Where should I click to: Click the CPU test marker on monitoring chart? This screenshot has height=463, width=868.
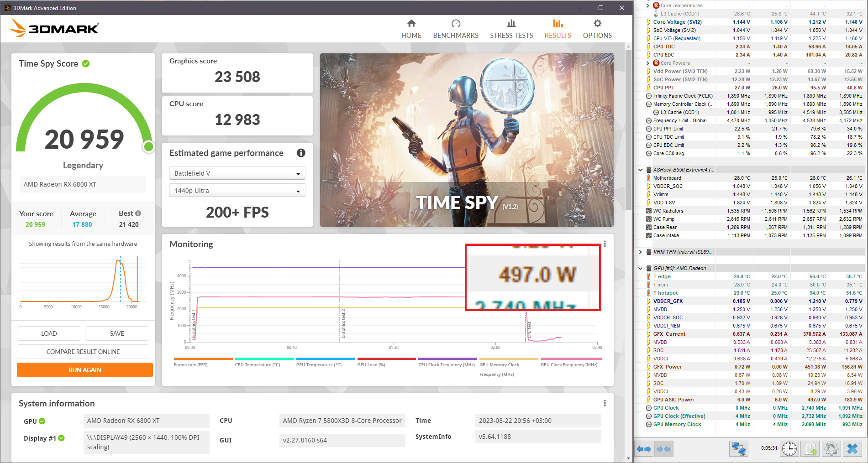click(529, 331)
